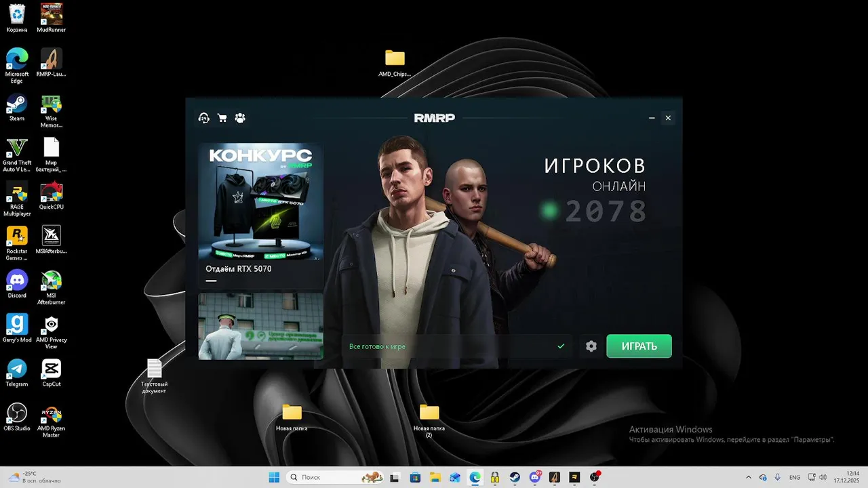
Task: Select the Steam desktop shortcut
Action: click(17, 107)
